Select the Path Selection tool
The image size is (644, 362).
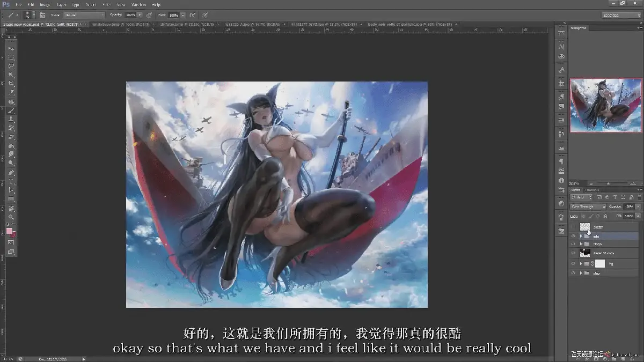pos(11,190)
